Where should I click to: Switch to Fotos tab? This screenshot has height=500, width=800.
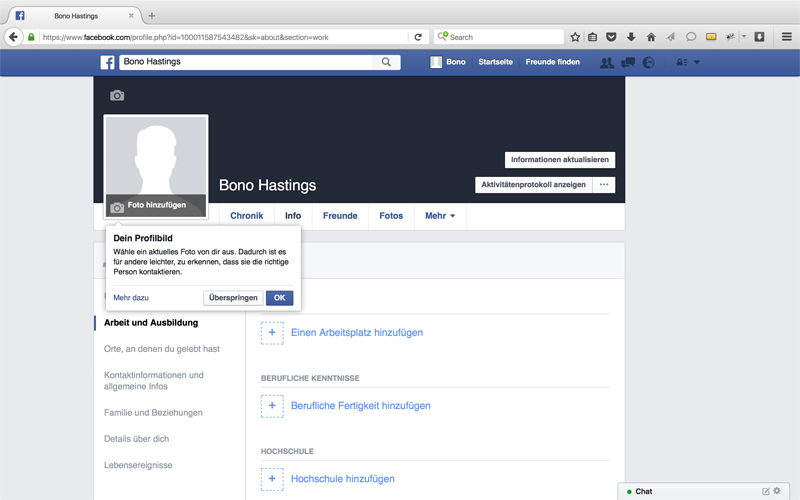tap(391, 216)
